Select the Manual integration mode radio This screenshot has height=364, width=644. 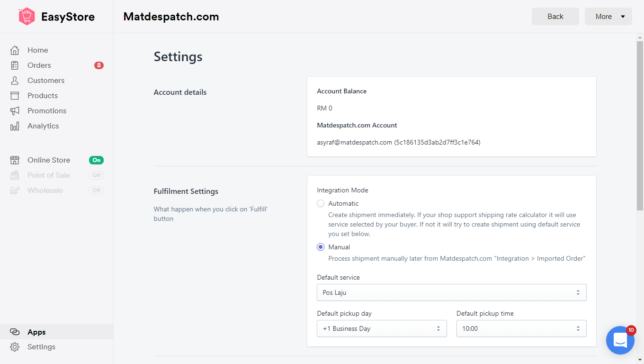[x=321, y=247]
